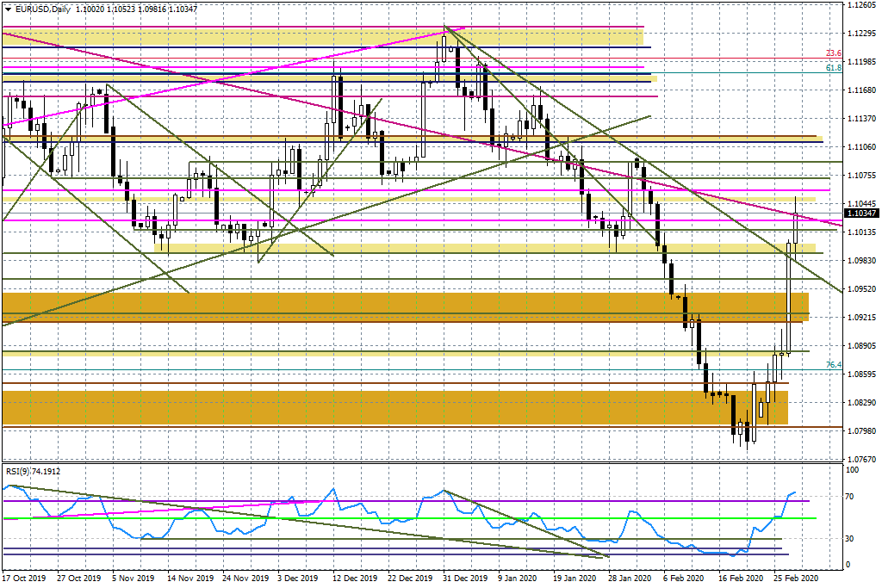The width and height of the screenshot is (882, 588).
Task: Open the chart menu triangle beside EURUSD,Daily
Action: pos(8,9)
